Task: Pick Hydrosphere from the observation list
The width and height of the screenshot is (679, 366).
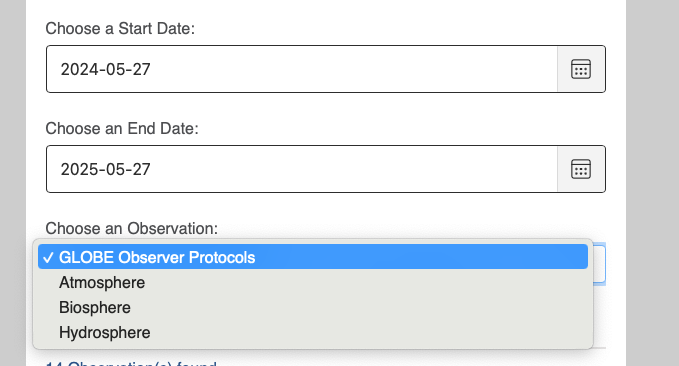Action: click(313, 333)
